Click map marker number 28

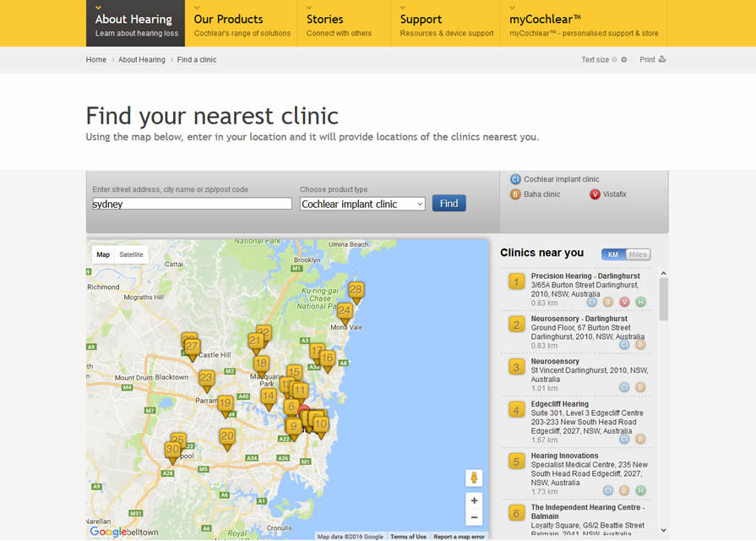pyautogui.click(x=356, y=291)
